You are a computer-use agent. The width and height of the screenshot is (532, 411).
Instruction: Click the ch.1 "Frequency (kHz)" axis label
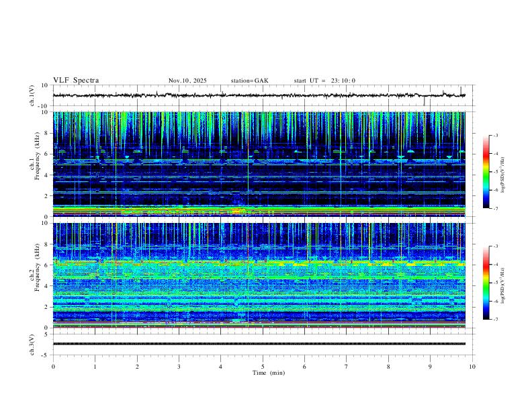point(37,156)
